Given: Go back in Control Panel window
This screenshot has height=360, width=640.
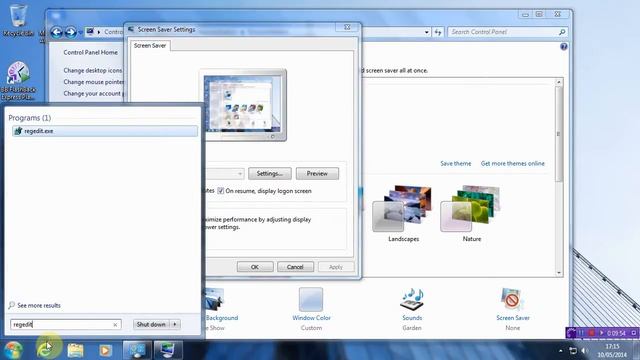Looking at the screenshot, I should (57, 32).
